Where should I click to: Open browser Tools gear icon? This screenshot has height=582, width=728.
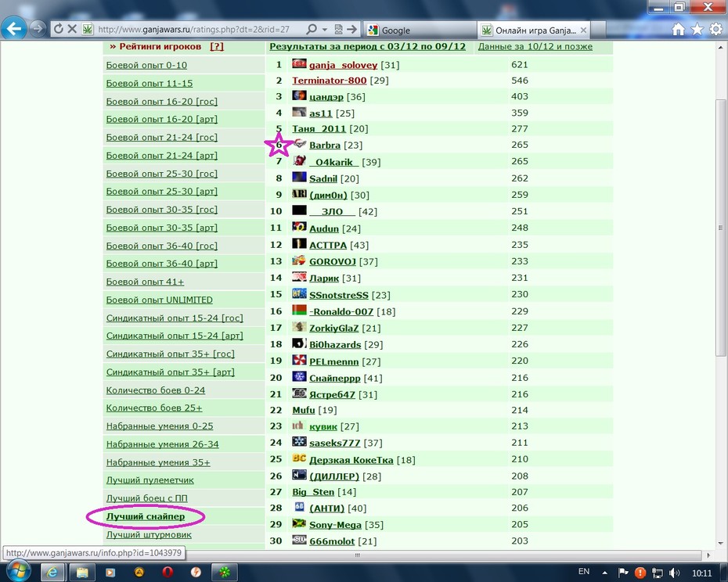[715, 30]
